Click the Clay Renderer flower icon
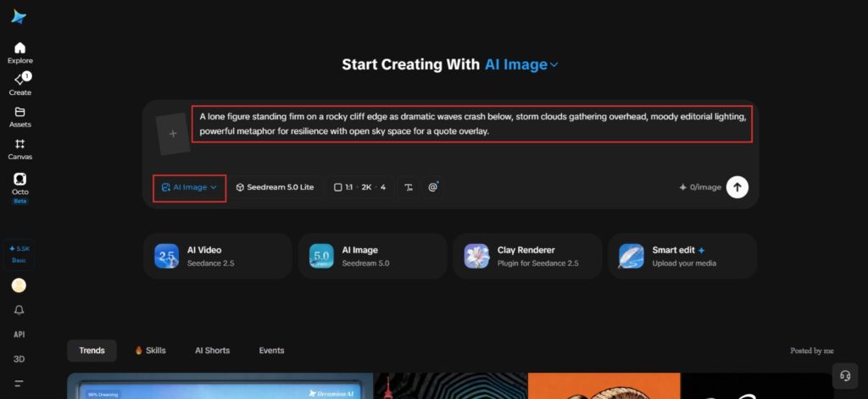The height and width of the screenshot is (399, 868). [476, 256]
